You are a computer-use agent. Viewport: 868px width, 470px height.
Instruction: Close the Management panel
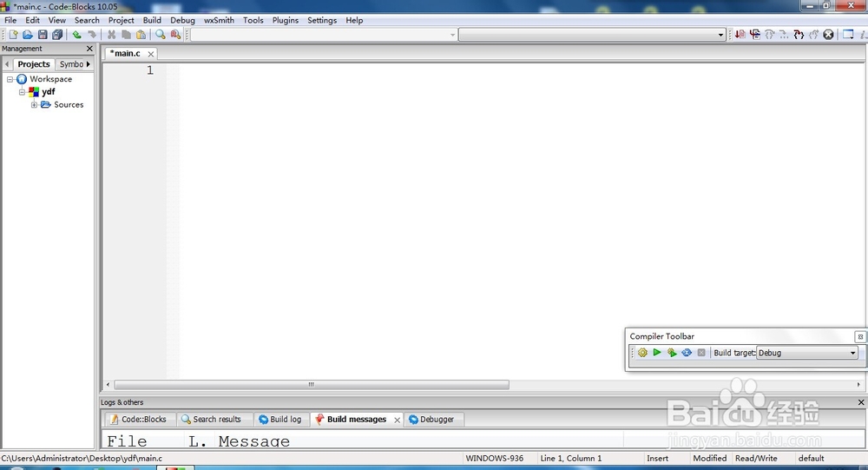(89, 49)
